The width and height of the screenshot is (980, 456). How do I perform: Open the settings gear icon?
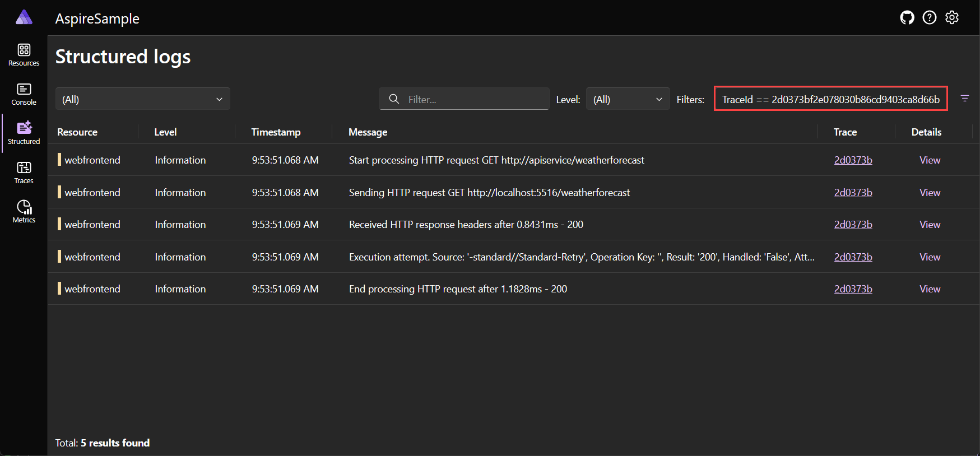pyautogui.click(x=951, y=18)
